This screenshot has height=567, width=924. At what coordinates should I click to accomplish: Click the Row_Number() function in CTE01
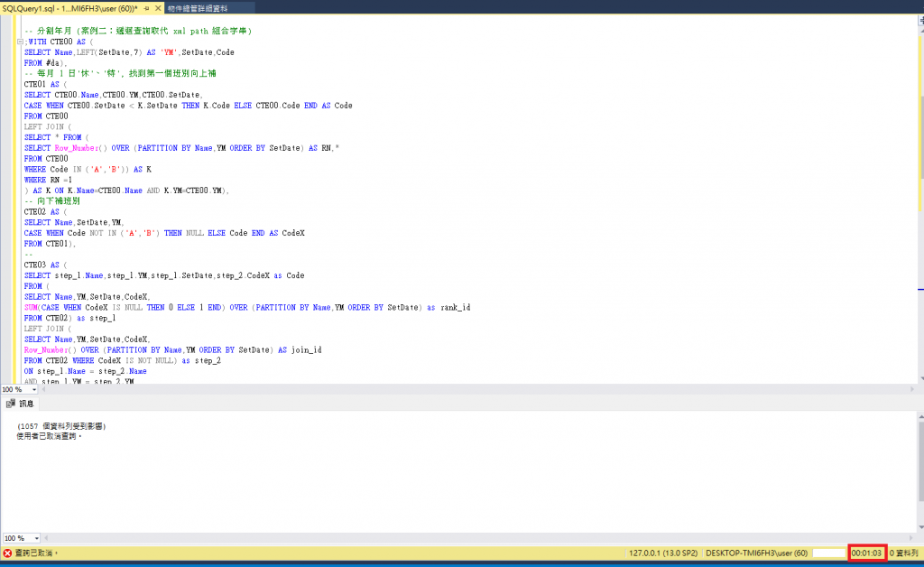point(80,148)
